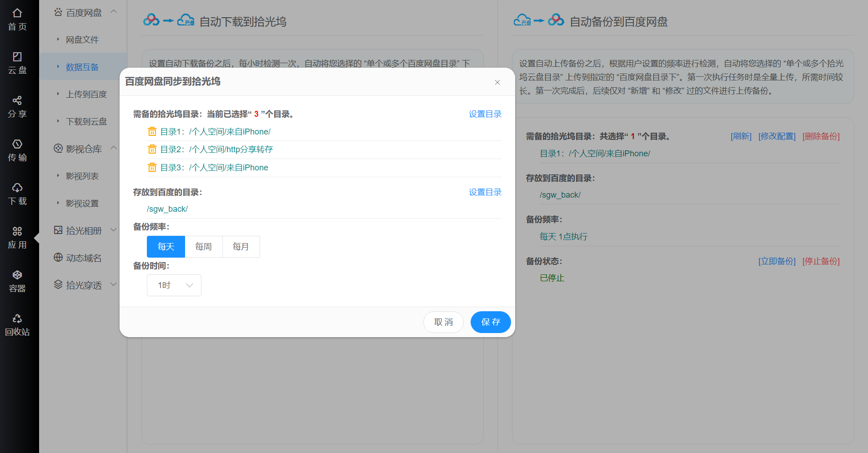The width and height of the screenshot is (868, 453).
Task: Click the /sgw_back/ path in dialog
Action: pyautogui.click(x=167, y=209)
